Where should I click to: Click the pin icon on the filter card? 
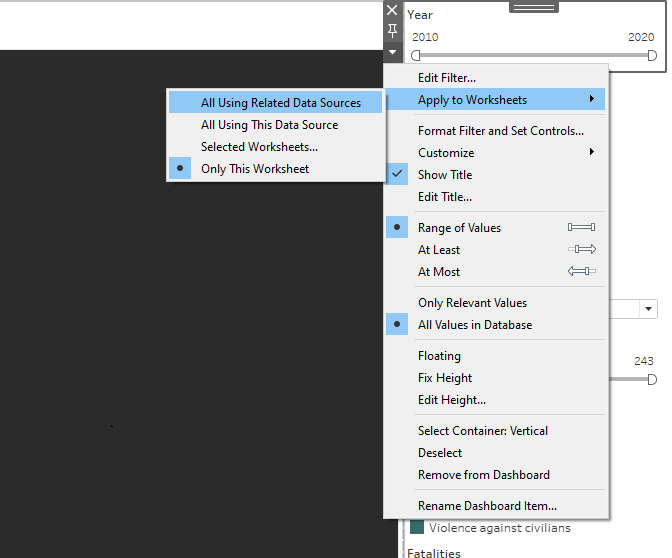[392, 31]
